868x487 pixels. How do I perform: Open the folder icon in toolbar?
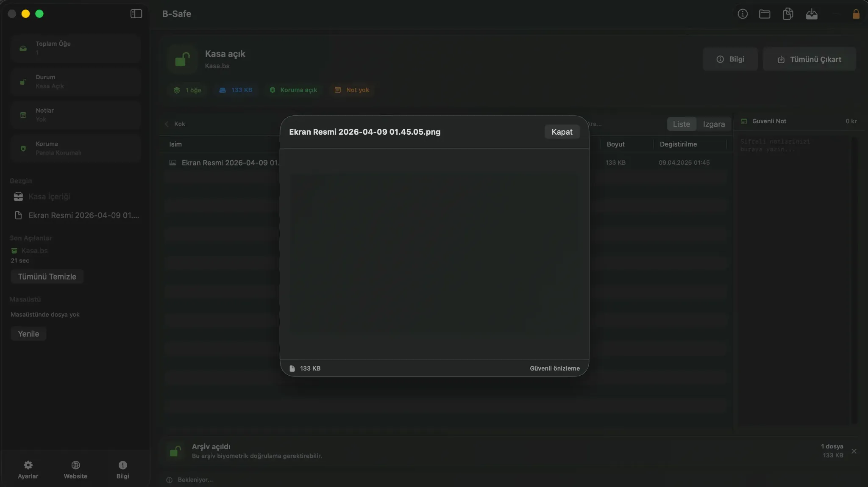[764, 14]
